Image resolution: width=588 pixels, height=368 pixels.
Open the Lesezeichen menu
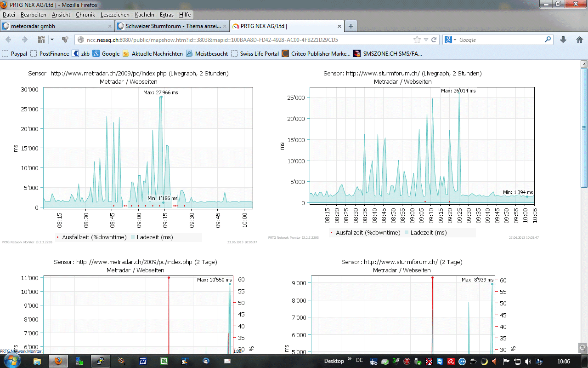coord(115,15)
